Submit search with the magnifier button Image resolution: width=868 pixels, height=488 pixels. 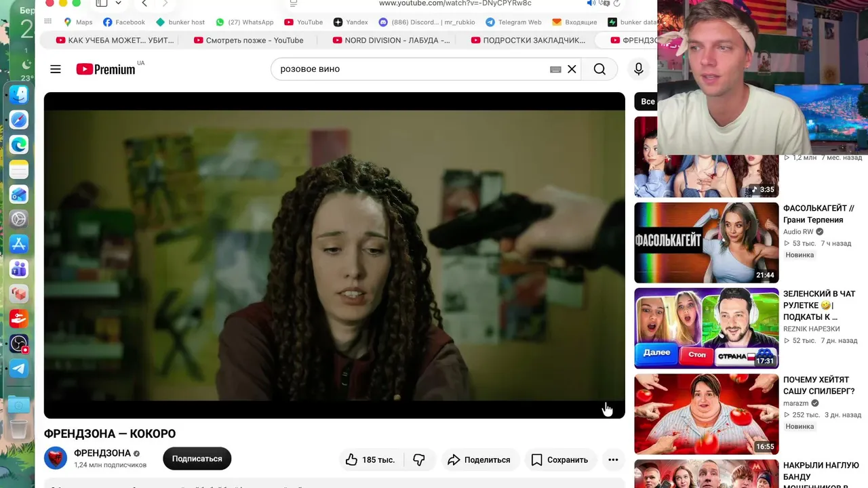599,69
